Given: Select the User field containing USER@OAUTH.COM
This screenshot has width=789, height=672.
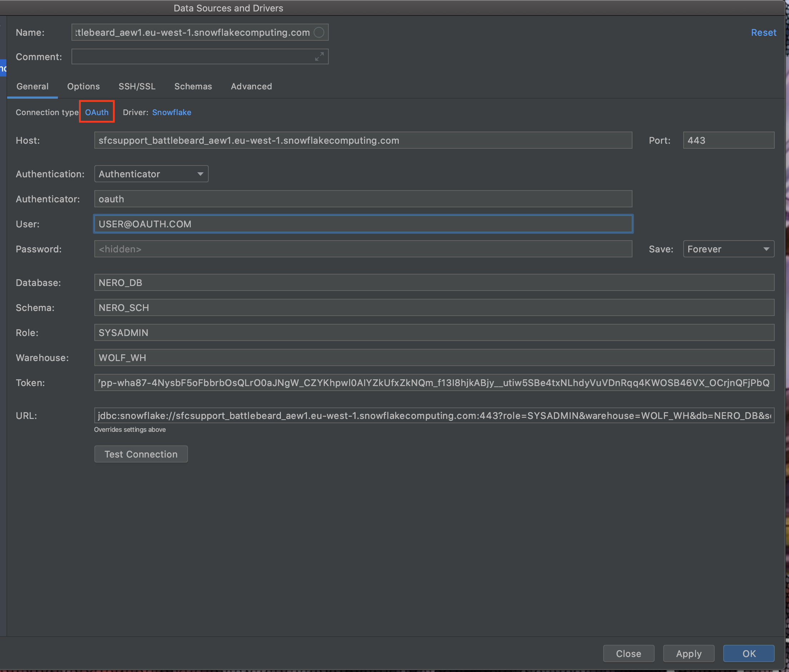Looking at the screenshot, I should pos(362,224).
